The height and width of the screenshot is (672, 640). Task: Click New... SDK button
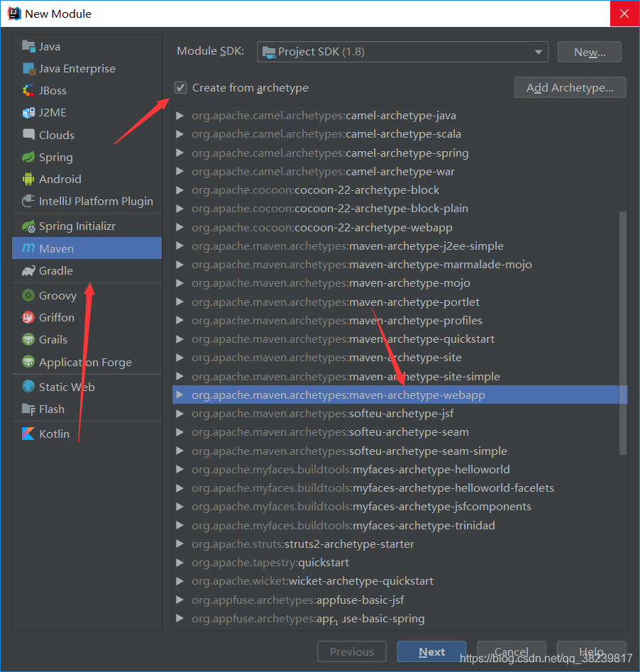click(x=590, y=52)
